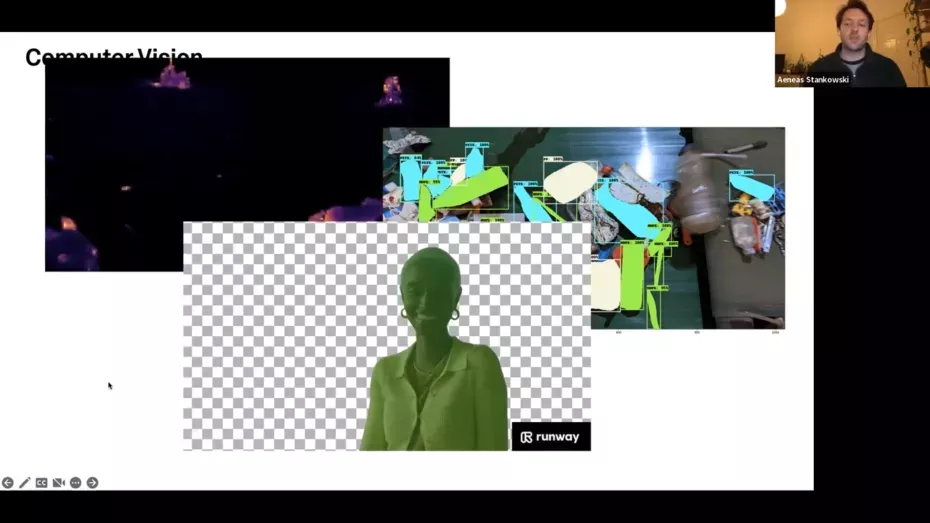The image size is (930, 523).
Task: Click the checkerboard transparent background area
Action: point(270,340)
